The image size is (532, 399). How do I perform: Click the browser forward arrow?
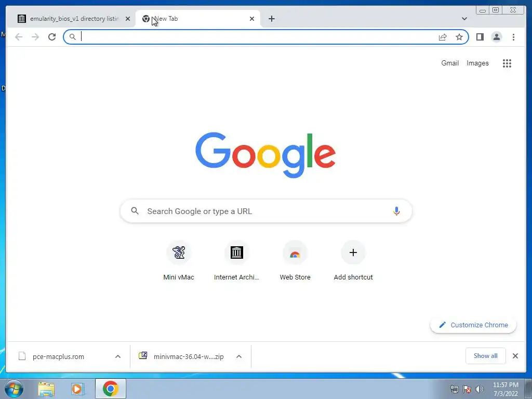(x=35, y=37)
